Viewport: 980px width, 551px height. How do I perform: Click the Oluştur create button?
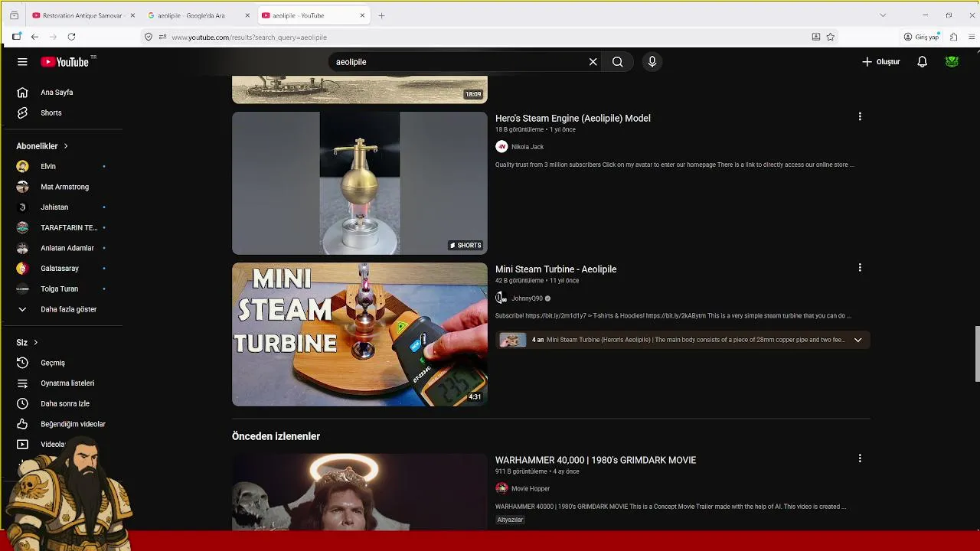coord(881,62)
